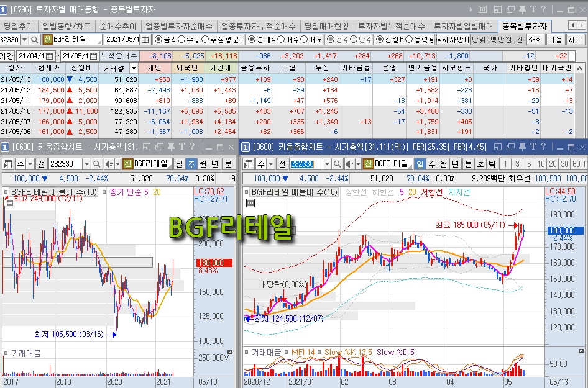Switch to the 투자자별일별매매 tab
This screenshot has height=388, width=588.
(464, 26)
